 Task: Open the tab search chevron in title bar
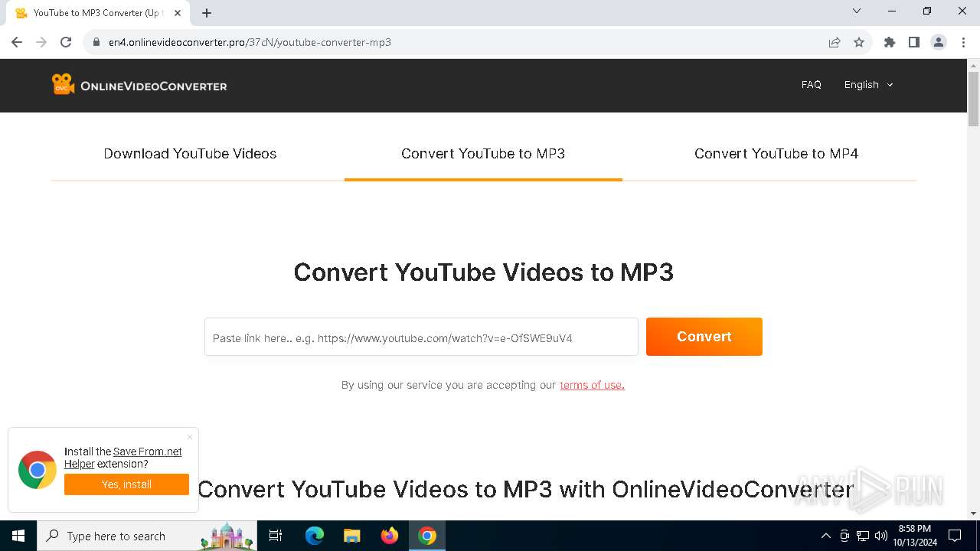pyautogui.click(x=857, y=11)
